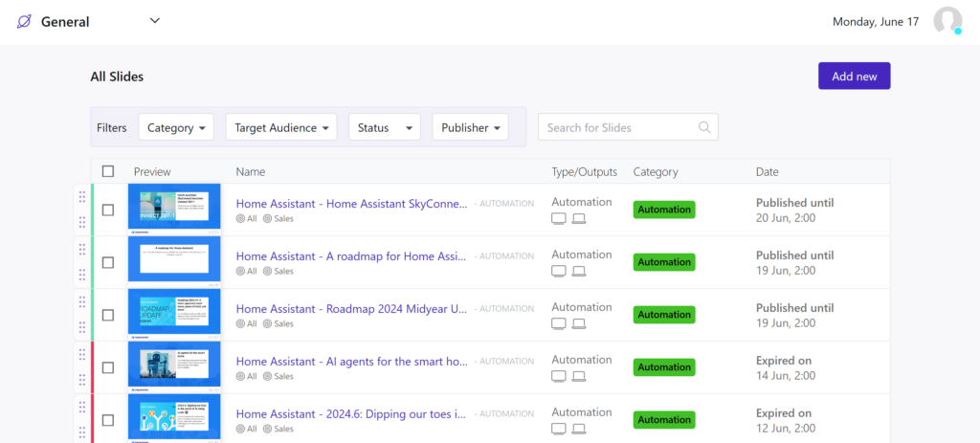Open the Category filter dropdown
980x443 pixels.
tap(176, 127)
